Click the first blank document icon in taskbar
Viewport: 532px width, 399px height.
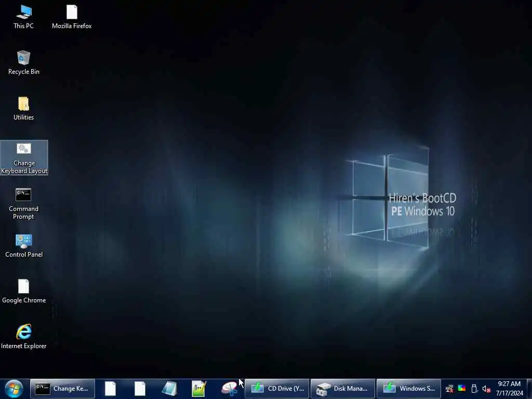[110, 389]
